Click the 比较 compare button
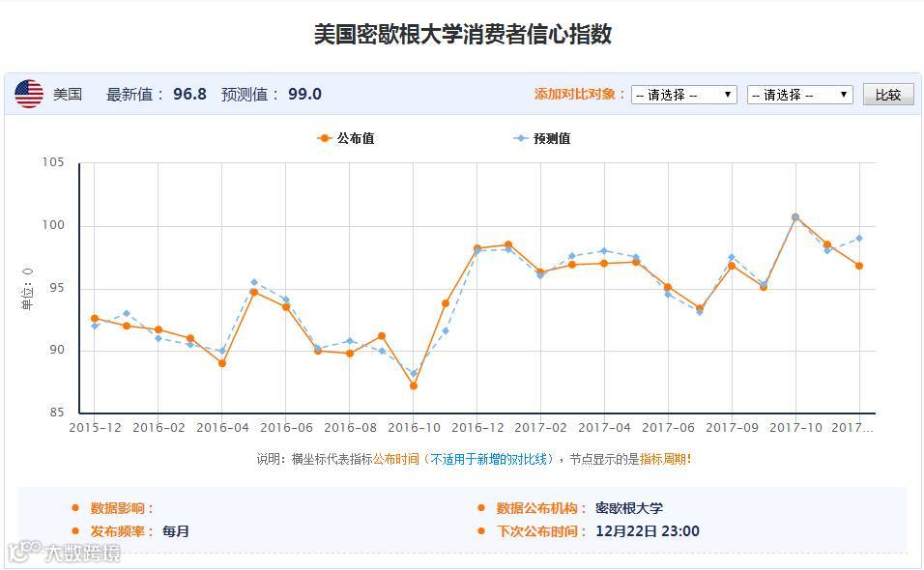This screenshot has height=570, width=924. click(888, 95)
